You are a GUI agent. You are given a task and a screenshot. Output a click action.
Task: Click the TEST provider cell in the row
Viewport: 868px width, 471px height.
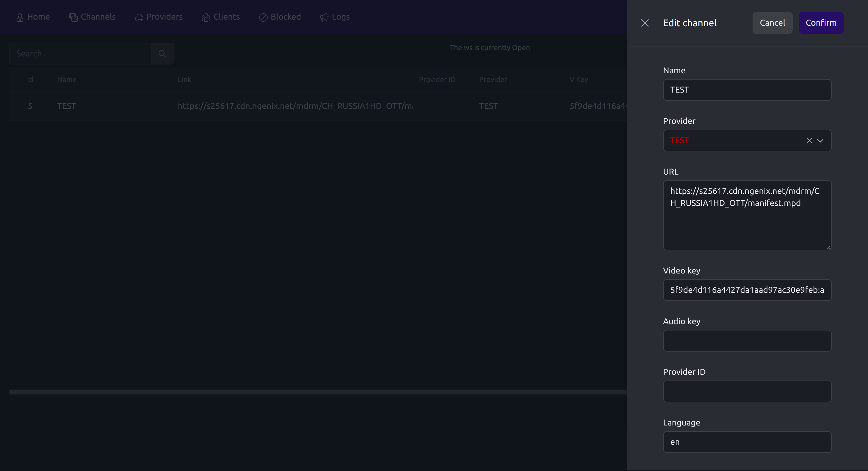point(488,106)
